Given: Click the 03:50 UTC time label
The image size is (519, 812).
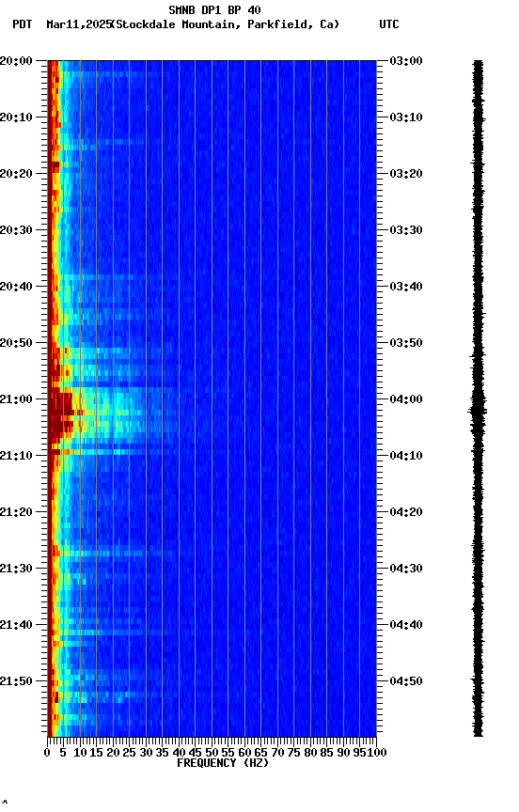Looking at the screenshot, I should [406, 343].
